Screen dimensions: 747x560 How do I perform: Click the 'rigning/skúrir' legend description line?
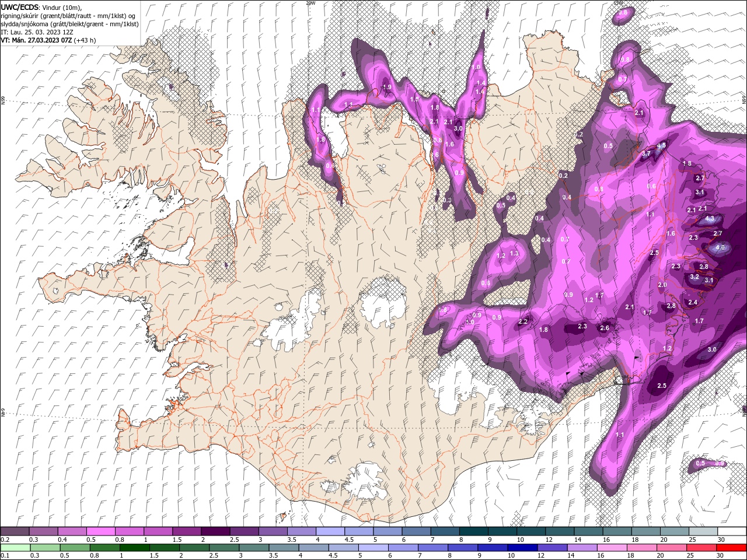click(68, 16)
